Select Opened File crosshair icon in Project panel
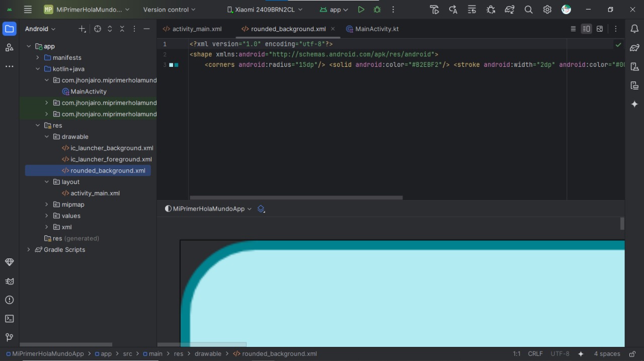Screen dimensions: 644x361 coord(98,29)
